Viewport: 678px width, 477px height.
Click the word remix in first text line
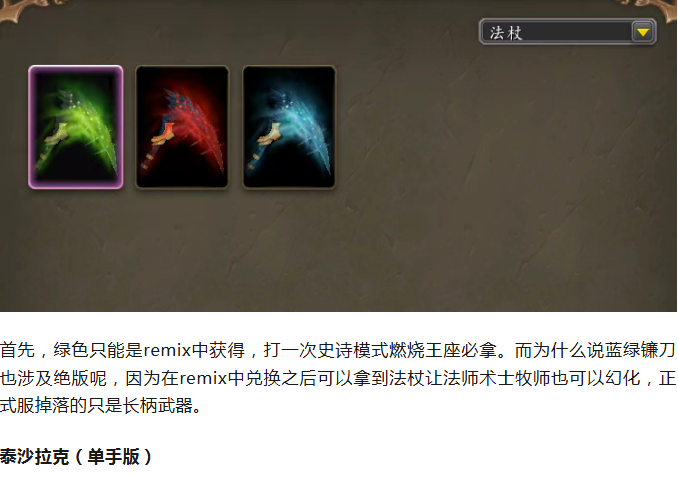(167, 350)
